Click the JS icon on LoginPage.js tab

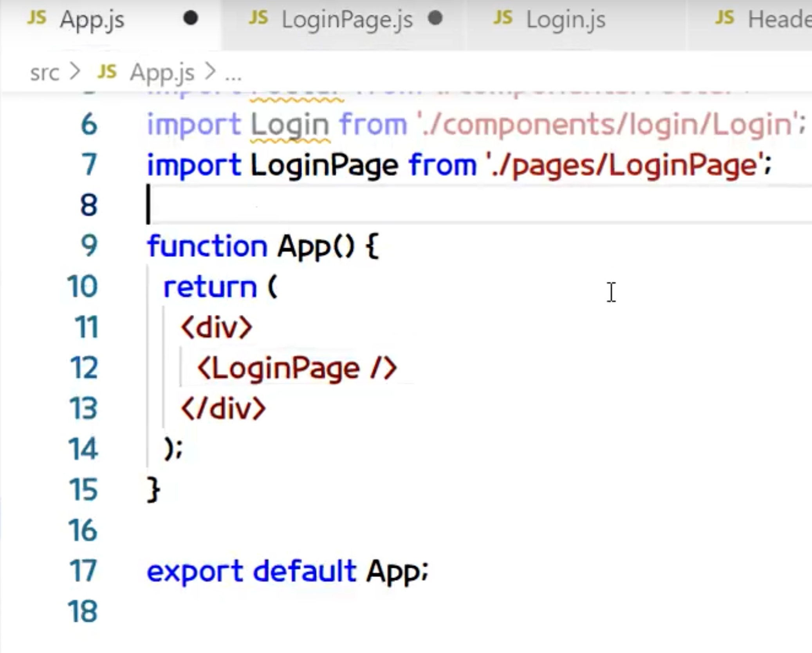click(x=258, y=18)
